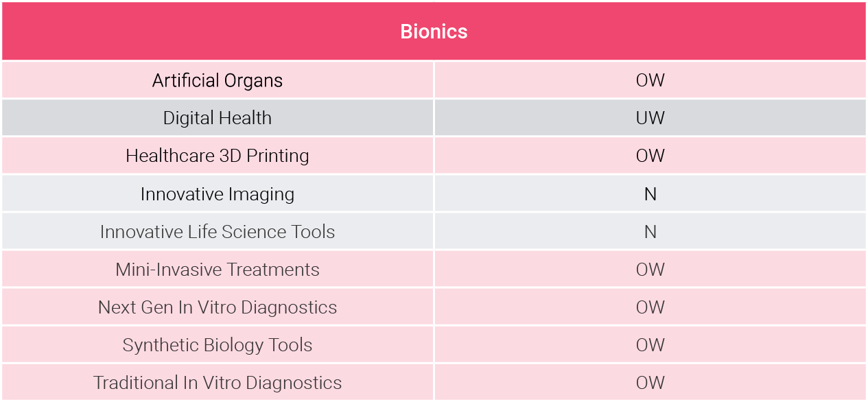
Task: Select the Digital Health cell
Action: click(218, 118)
